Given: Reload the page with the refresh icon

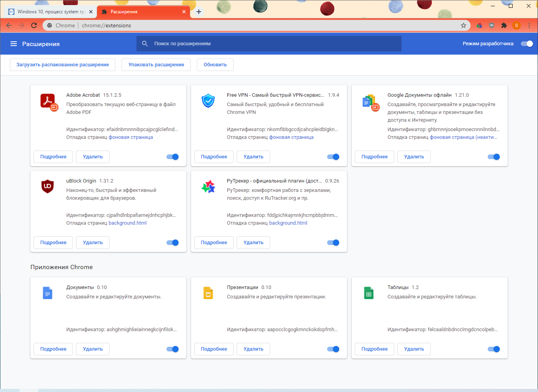Looking at the screenshot, I should pos(34,25).
